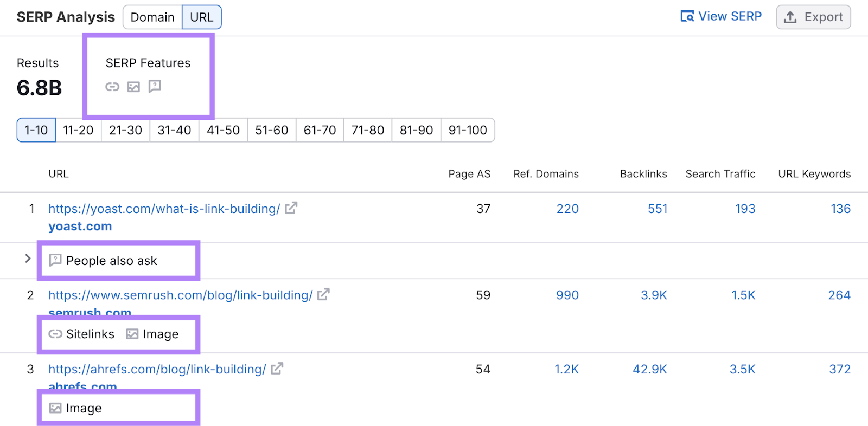Click the People also ask icon under SERP Features
This screenshot has height=426, width=868.
click(155, 86)
